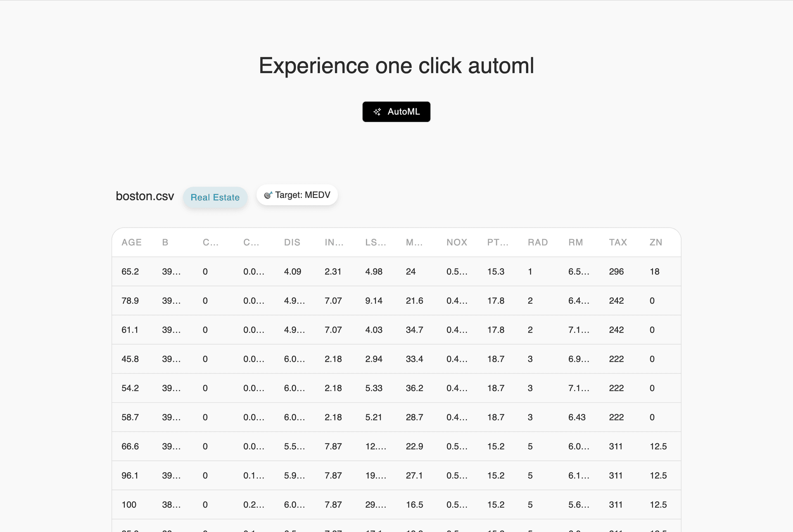Click the value 22.9 in the table

tap(414, 446)
